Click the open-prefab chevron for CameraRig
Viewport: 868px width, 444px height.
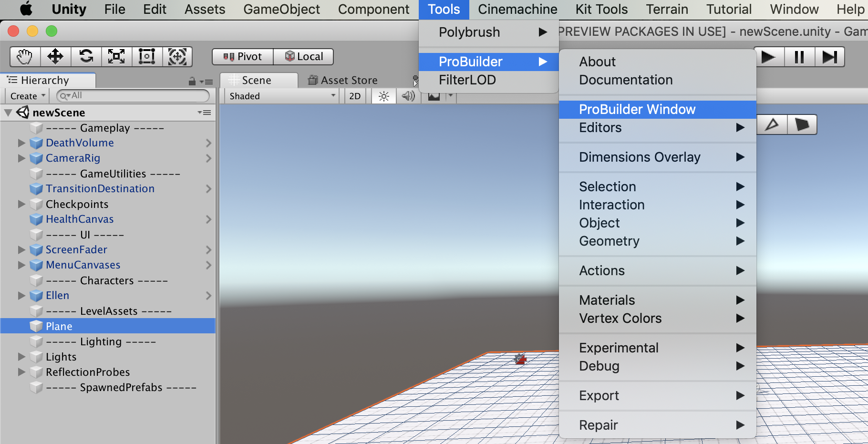click(208, 158)
